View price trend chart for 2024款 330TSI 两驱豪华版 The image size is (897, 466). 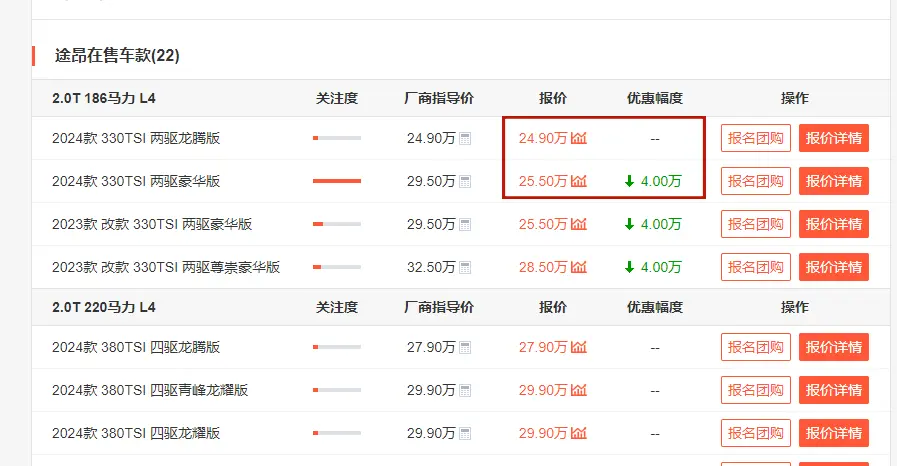pos(579,181)
